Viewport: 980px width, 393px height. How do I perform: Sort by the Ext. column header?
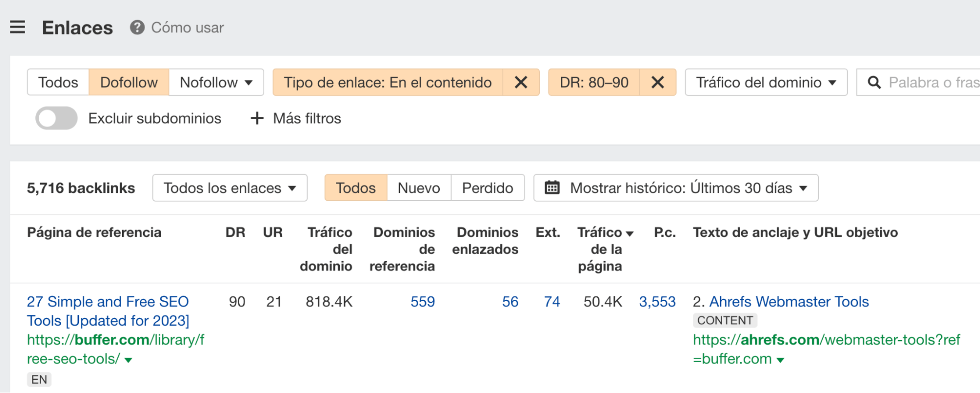[x=548, y=232]
